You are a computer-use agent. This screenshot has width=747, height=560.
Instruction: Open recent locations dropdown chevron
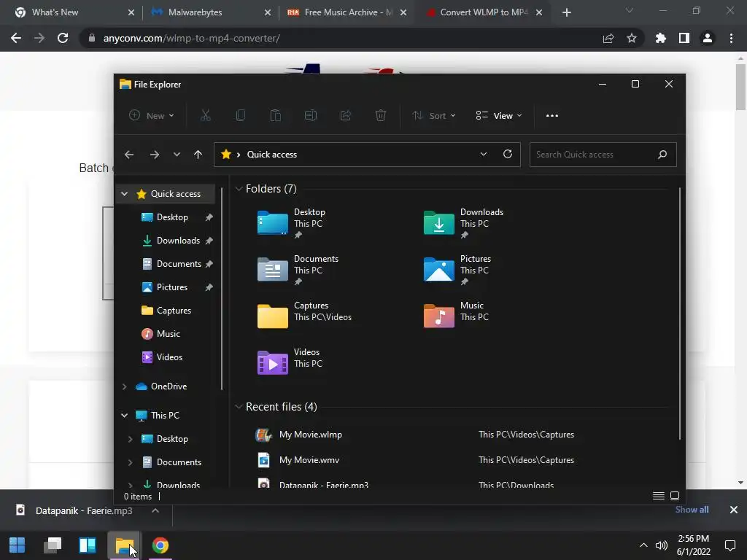click(177, 155)
